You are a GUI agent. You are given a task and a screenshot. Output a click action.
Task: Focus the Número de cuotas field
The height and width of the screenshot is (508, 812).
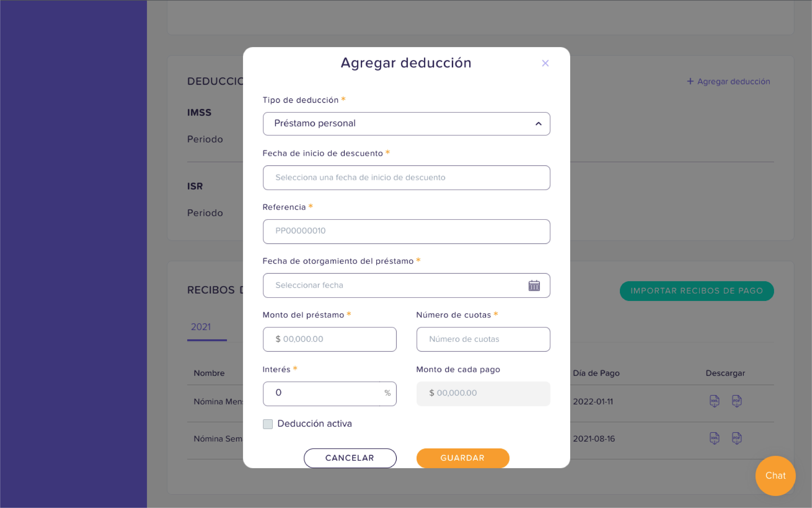click(483, 339)
